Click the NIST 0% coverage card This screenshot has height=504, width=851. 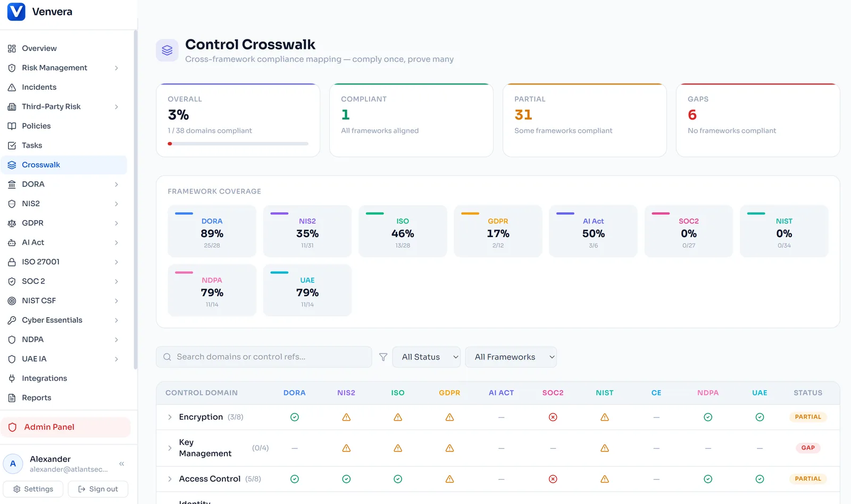coord(784,231)
